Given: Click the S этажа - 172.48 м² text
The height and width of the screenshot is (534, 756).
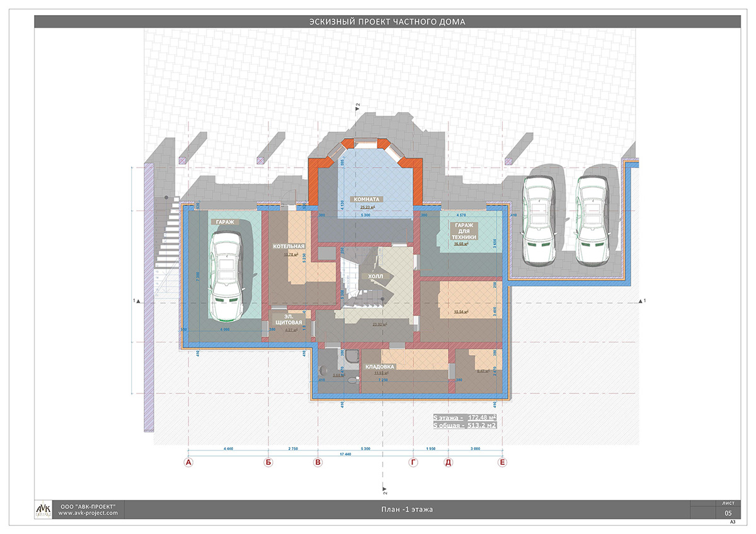Looking at the screenshot, I should [x=464, y=418].
